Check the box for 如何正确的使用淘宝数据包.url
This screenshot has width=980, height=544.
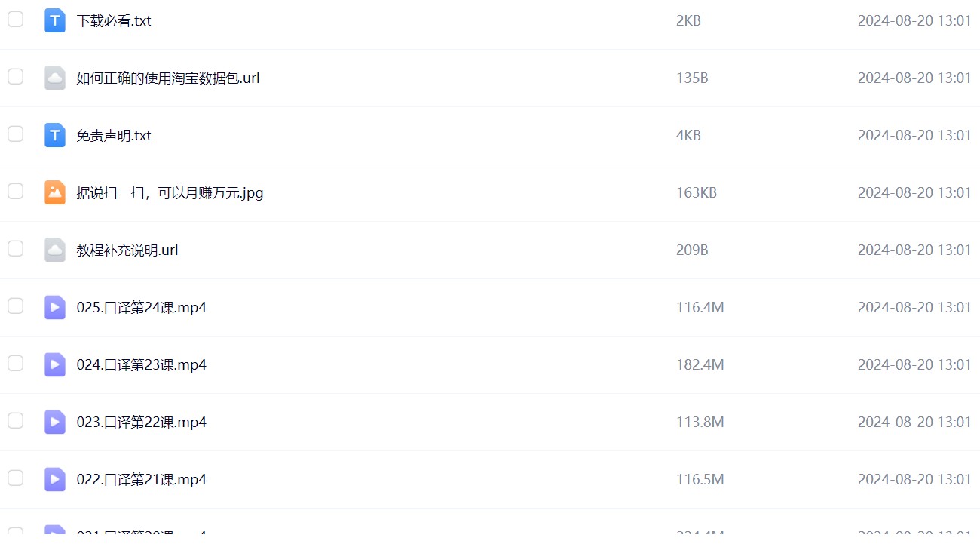coord(15,77)
